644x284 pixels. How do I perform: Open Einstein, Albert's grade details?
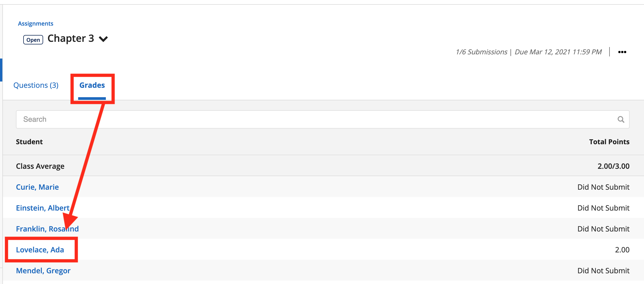click(x=43, y=208)
